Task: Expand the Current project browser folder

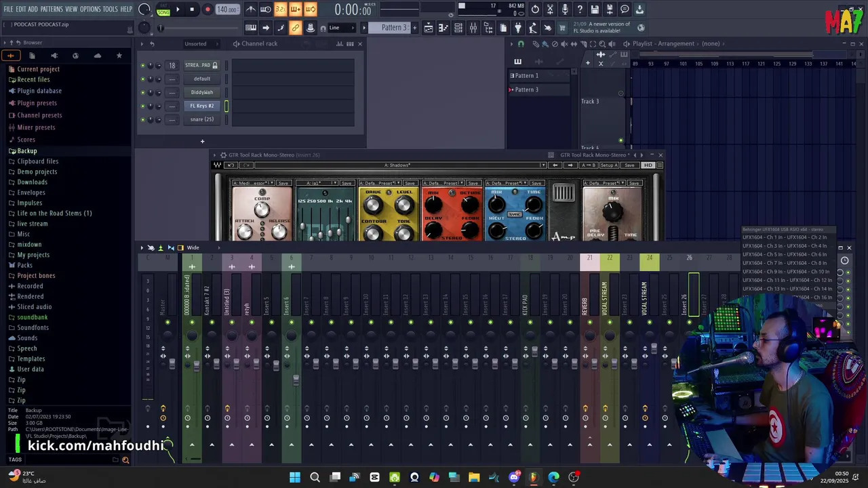Action: [x=38, y=69]
